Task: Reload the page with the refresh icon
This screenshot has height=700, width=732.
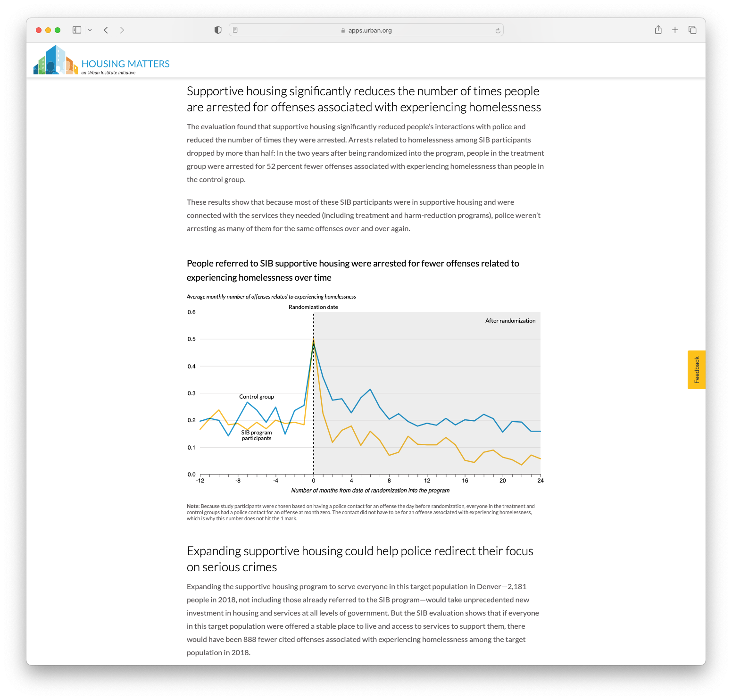Action: point(498,31)
